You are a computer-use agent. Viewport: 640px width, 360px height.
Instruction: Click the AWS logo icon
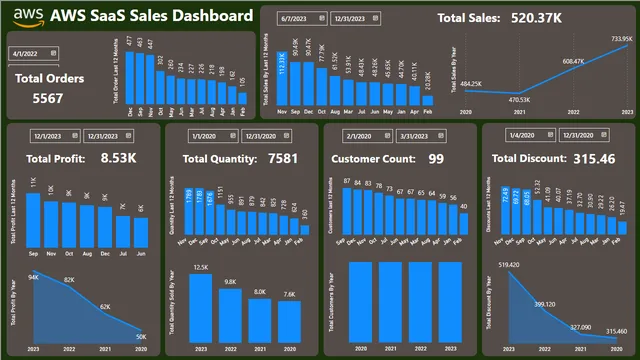28,18
